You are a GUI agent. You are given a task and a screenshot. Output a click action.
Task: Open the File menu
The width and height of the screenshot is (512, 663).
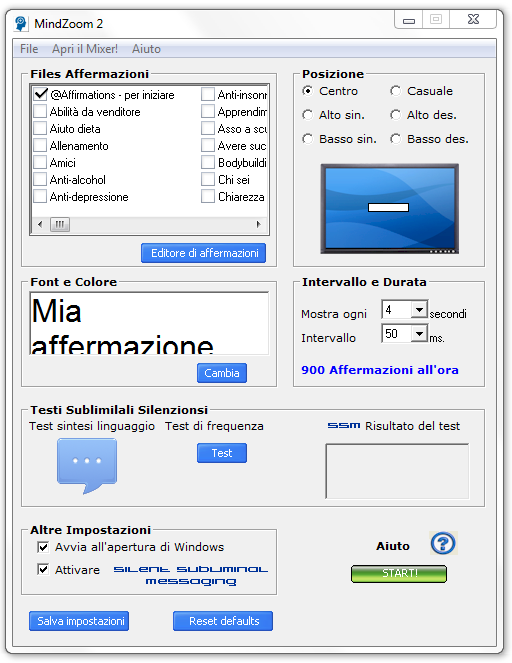point(29,49)
